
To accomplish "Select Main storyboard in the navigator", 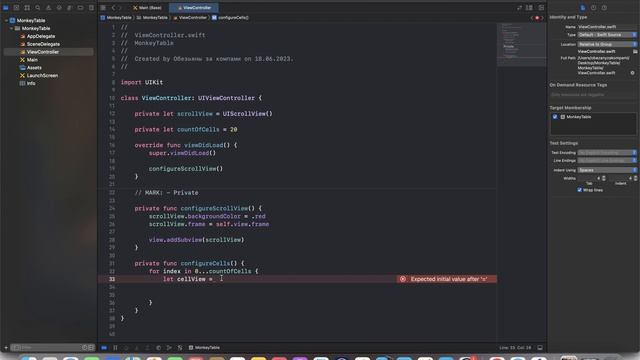I will [x=32, y=60].
